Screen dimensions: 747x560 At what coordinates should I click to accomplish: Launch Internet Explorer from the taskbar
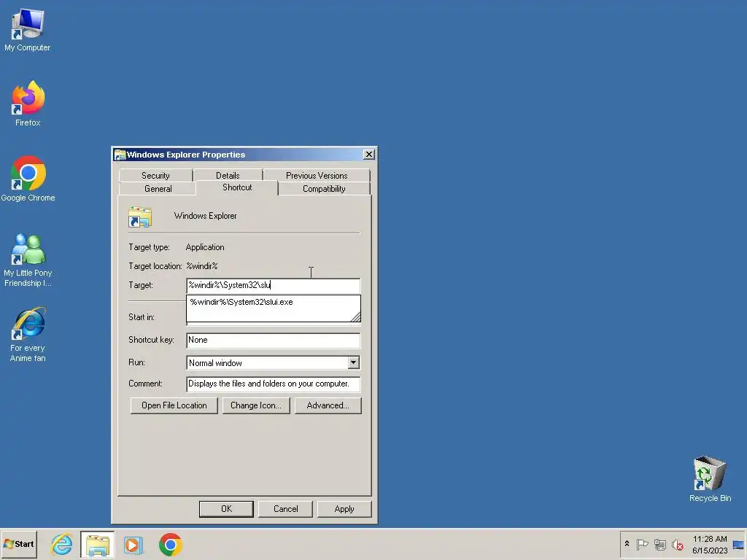(62, 544)
